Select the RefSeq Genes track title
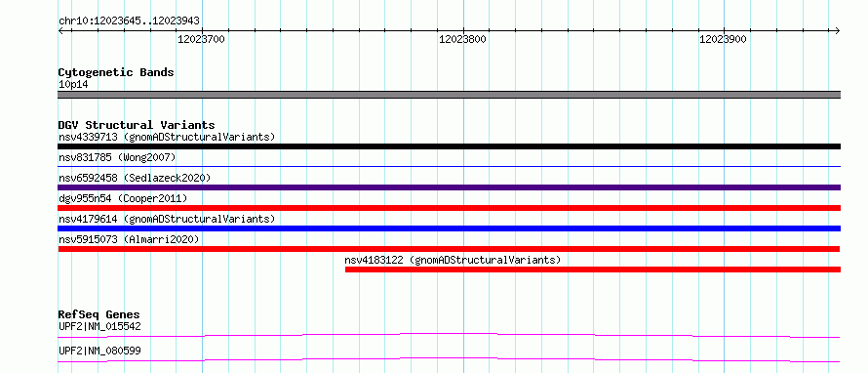Image resolution: width=868 pixels, height=373 pixels. tap(99, 314)
